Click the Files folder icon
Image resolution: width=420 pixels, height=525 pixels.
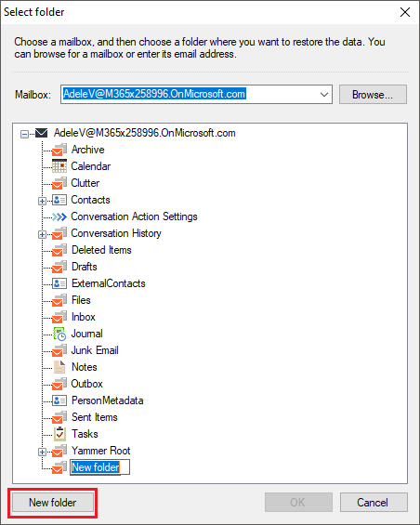(59, 300)
